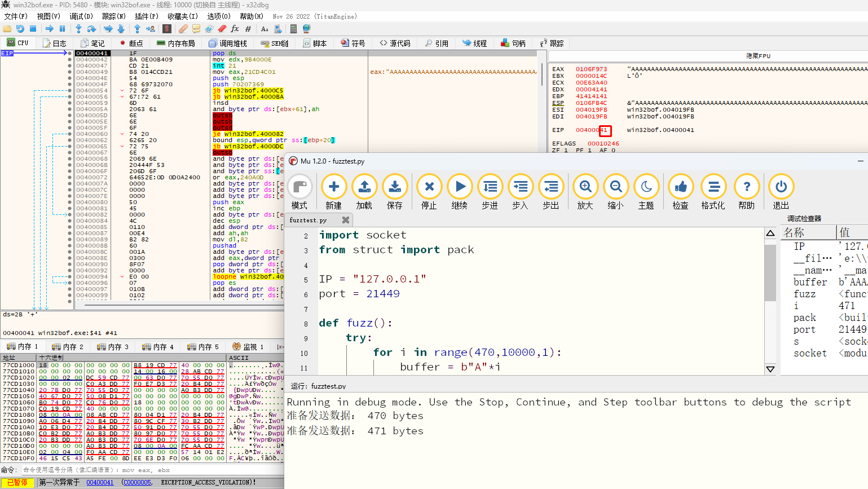Format code with Mu Tidy button
Viewport: 868px width, 489px height.
(x=713, y=192)
